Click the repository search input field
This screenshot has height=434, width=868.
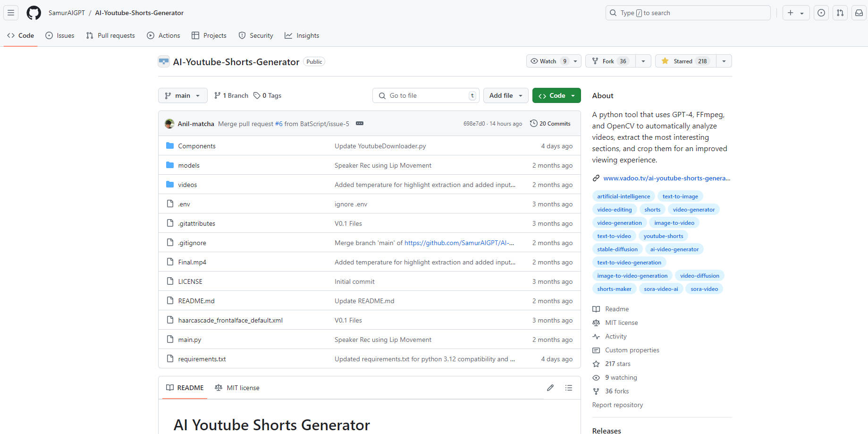[x=687, y=13]
